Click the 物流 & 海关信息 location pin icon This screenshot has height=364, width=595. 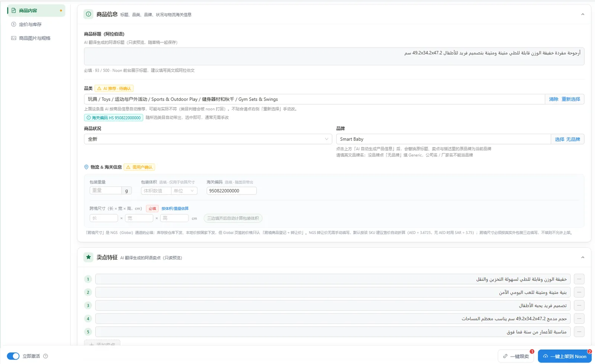click(86, 167)
